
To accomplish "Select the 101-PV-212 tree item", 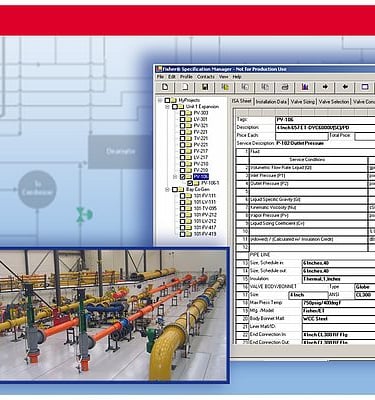I will click(x=205, y=215).
